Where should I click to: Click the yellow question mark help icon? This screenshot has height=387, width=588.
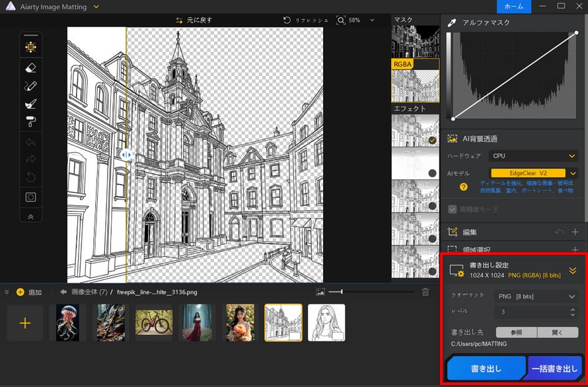click(464, 187)
